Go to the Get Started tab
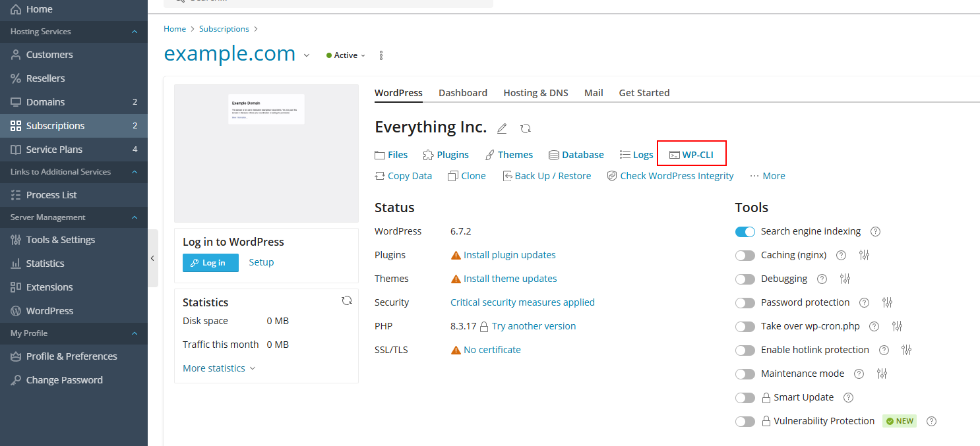The height and width of the screenshot is (446, 980). pos(644,93)
